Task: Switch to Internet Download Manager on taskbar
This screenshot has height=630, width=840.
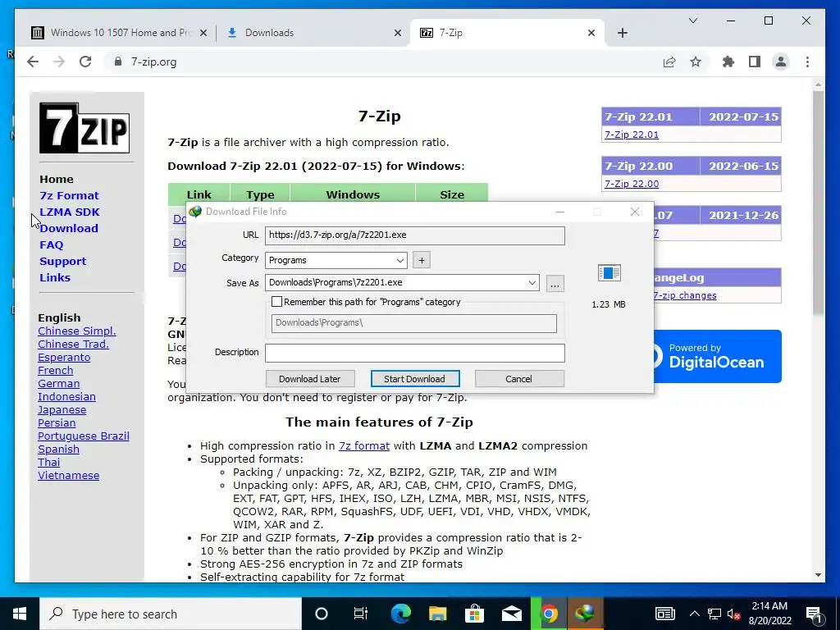Action: click(585, 614)
